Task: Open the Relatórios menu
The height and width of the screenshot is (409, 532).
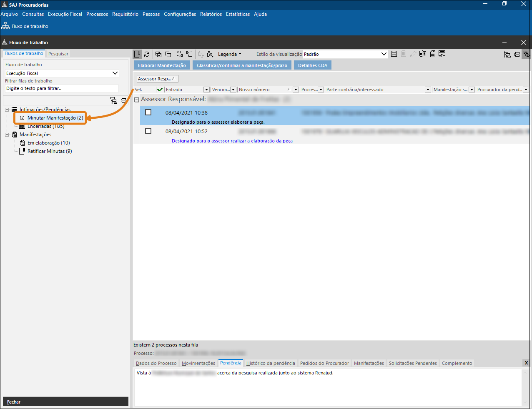Action: (x=211, y=14)
